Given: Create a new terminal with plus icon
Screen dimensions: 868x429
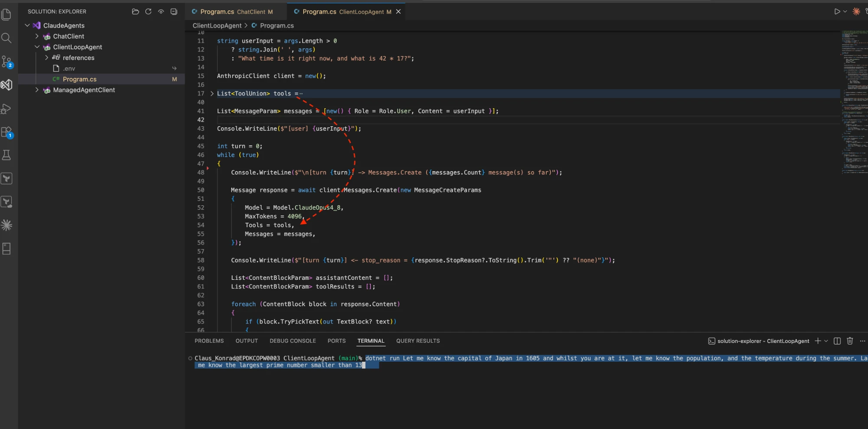Looking at the screenshot, I should point(818,341).
